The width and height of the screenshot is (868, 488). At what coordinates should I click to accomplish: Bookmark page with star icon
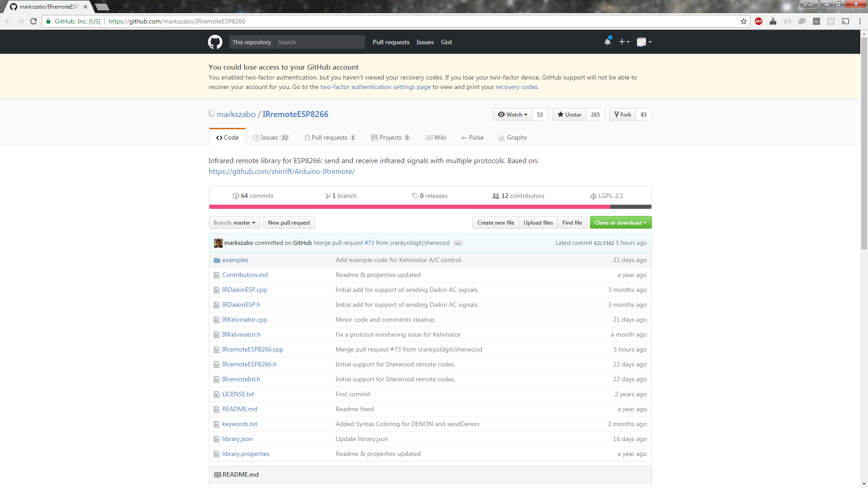click(743, 21)
